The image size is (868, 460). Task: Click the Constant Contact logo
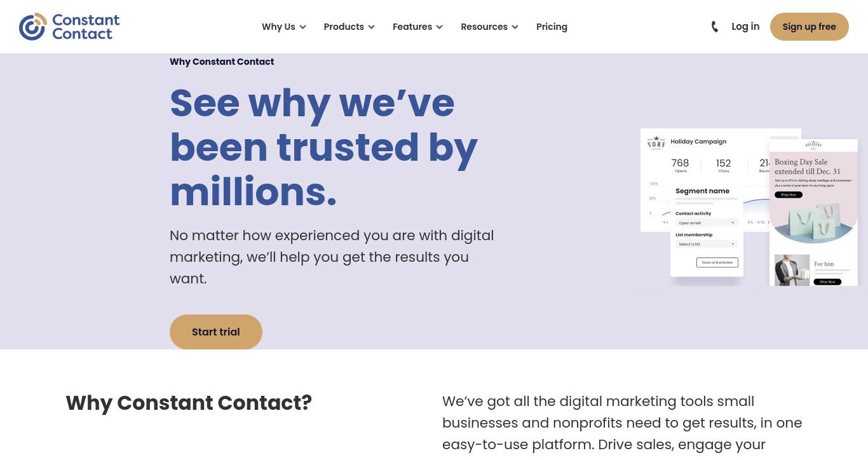[x=69, y=27]
